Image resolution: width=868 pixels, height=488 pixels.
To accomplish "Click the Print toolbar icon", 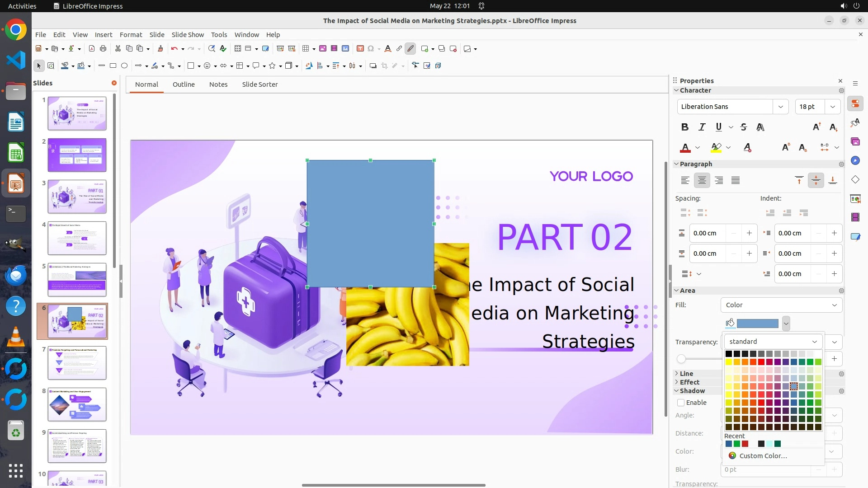I will (x=103, y=48).
